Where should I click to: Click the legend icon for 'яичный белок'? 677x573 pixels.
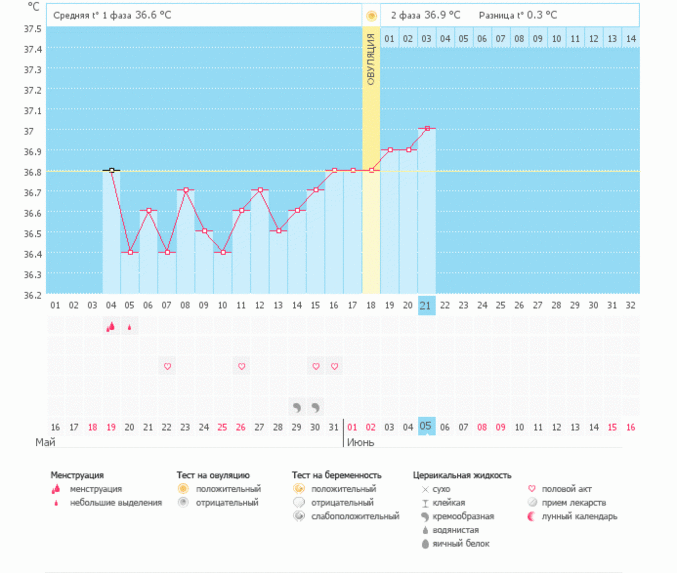click(x=425, y=543)
